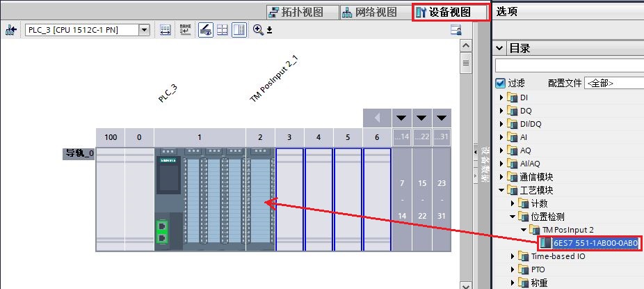
Task: Expand the Time-based IO folder arrow
Action: click(513, 256)
